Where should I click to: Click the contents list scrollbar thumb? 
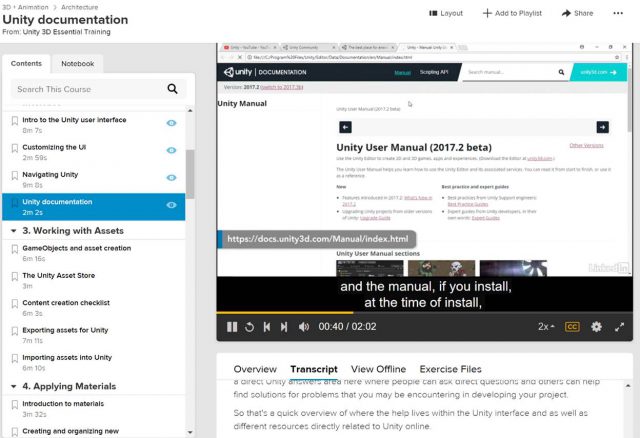point(190,174)
